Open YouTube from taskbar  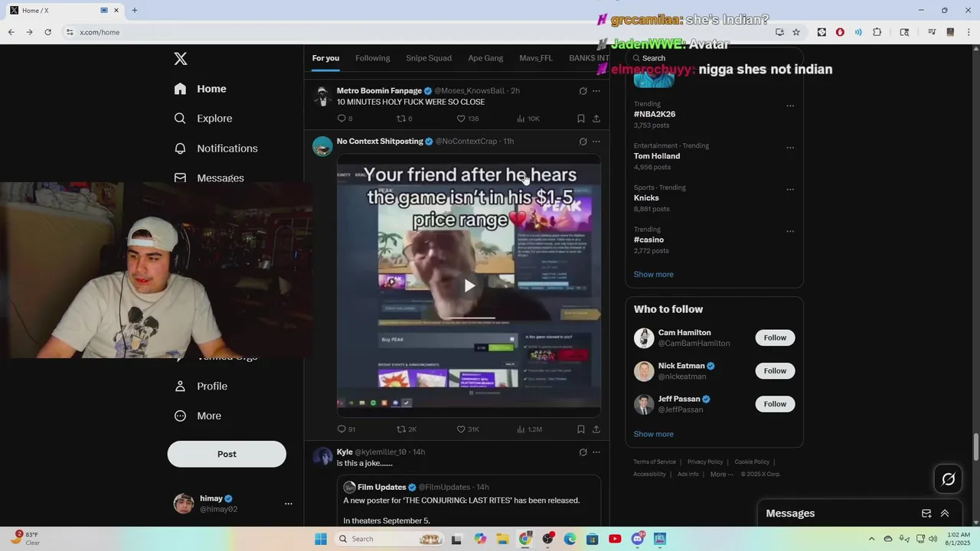coord(615,539)
